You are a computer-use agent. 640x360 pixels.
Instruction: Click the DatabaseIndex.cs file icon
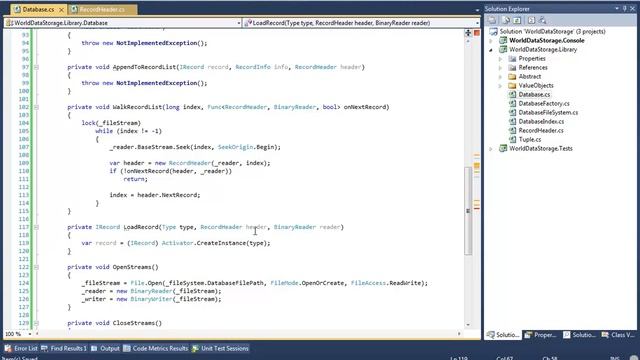[x=512, y=121]
